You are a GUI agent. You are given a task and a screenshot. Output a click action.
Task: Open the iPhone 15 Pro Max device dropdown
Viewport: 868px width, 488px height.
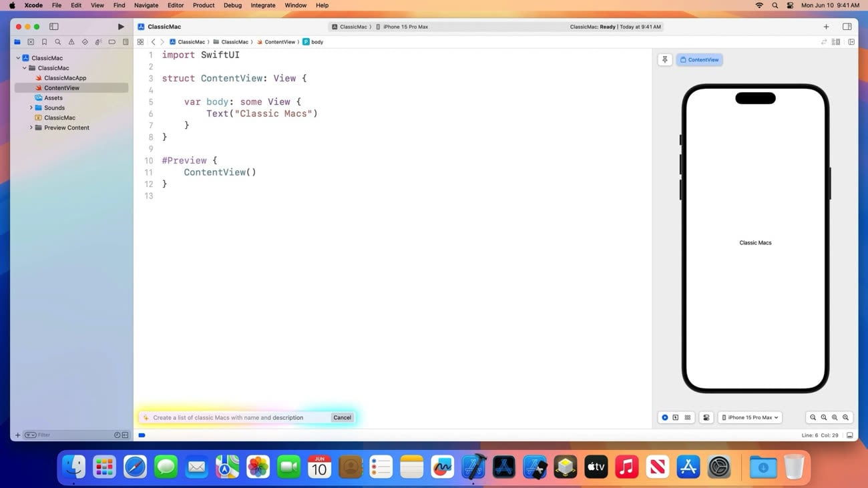[x=750, y=417]
